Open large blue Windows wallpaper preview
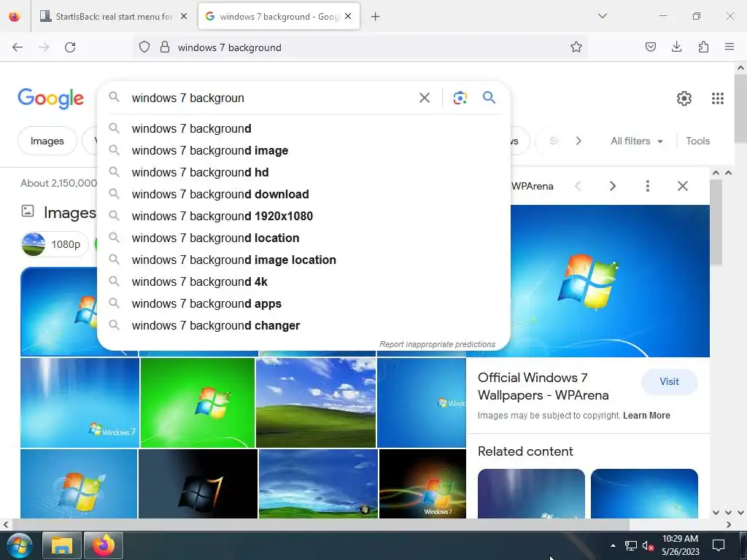The height and width of the screenshot is (560, 747). [611, 281]
